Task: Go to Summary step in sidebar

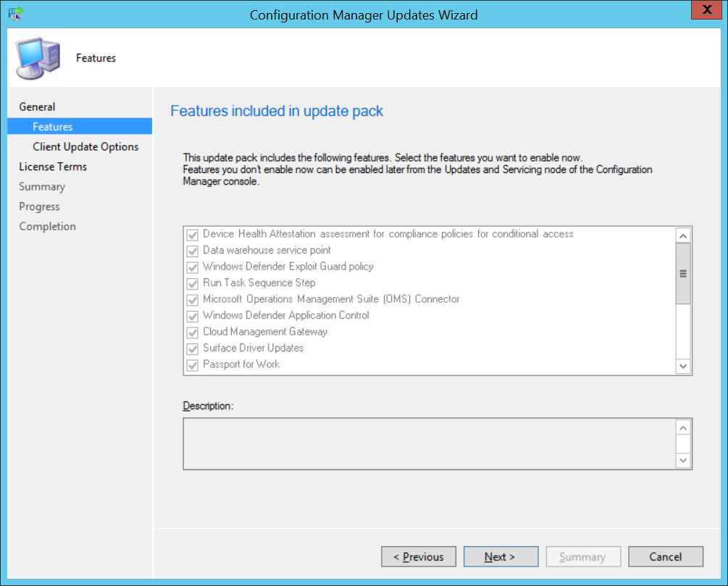Action: pos(42,187)
